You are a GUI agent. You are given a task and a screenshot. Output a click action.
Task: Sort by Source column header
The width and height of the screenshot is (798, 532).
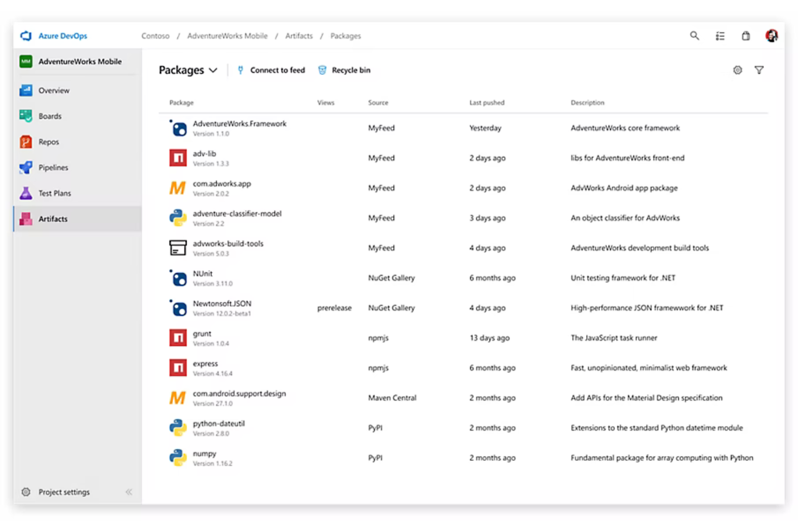point(378,102)
